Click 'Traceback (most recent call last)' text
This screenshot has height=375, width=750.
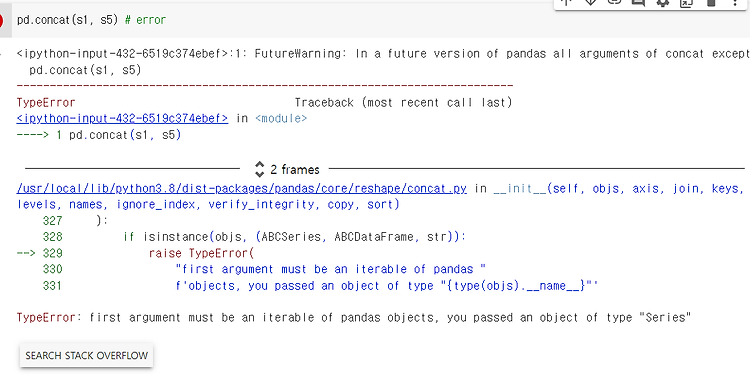pos(403,102)
